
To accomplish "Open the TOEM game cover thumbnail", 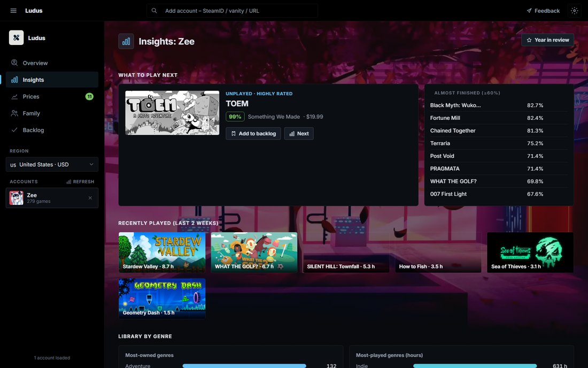I will click(x=172, y=112).
